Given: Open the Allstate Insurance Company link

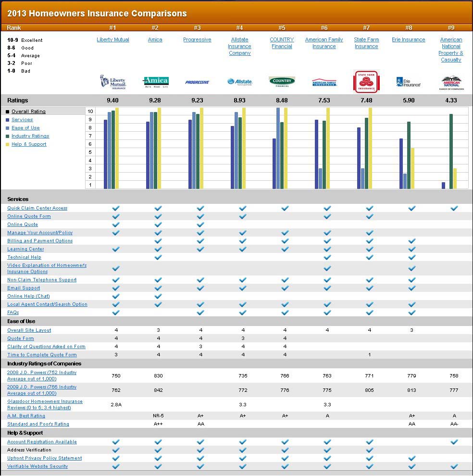Looking at the screenshot, I should pyautogui.click(x=239, y=47).
